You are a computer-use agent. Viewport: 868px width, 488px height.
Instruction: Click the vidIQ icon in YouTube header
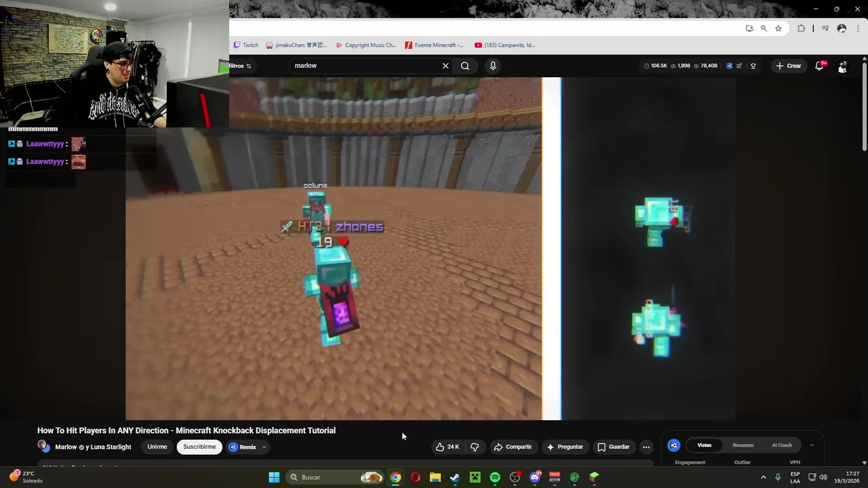tap(730, 66)
